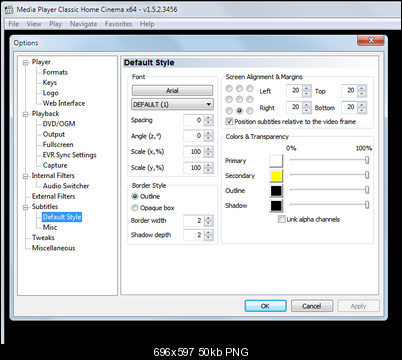This screenshot has height=360, width=402.
Task: Select Formats in the options tree
Action: pos(55,72)
